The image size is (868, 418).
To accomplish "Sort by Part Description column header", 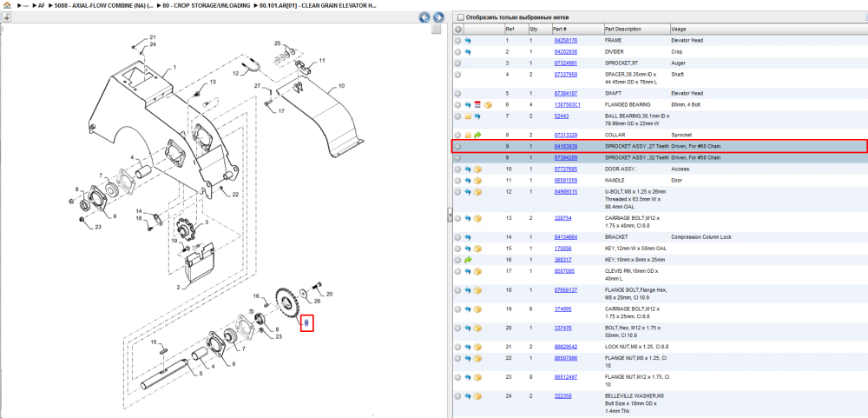I will pos(636,29).
